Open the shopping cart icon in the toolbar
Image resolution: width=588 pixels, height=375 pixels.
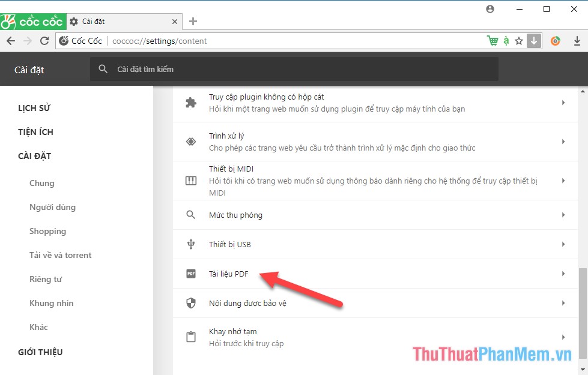point(493,40)
